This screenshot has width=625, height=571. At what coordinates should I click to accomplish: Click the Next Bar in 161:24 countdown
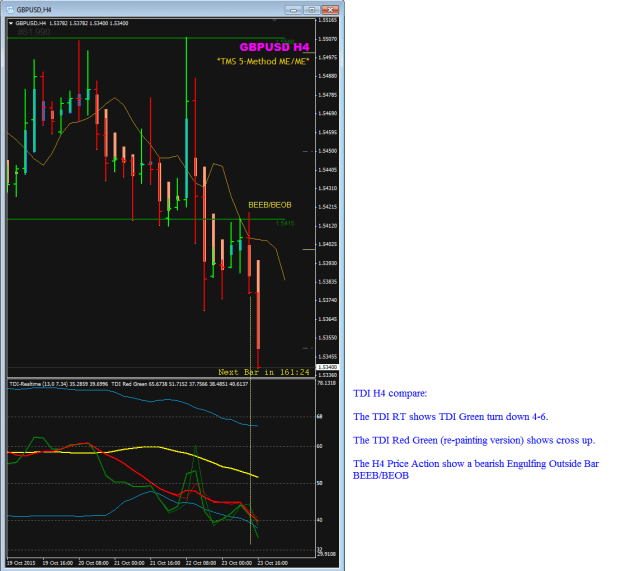click(x=264, y=372)
